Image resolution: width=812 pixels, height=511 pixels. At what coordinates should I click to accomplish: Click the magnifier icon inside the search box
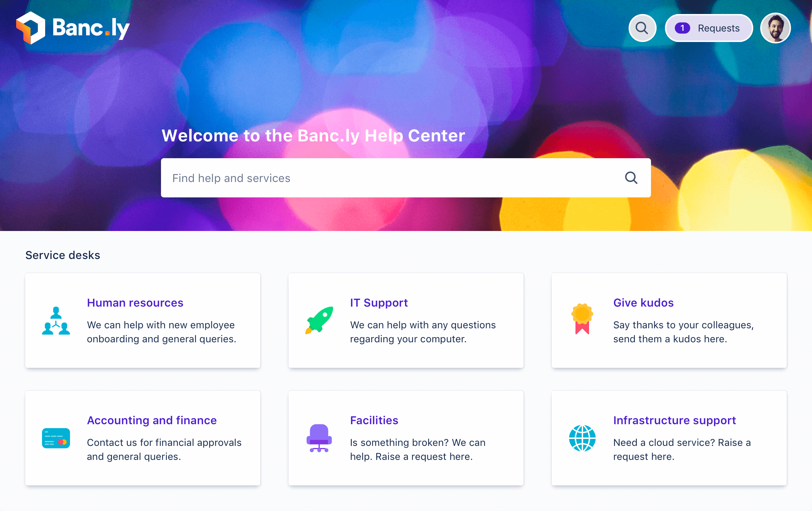(631, 178)
